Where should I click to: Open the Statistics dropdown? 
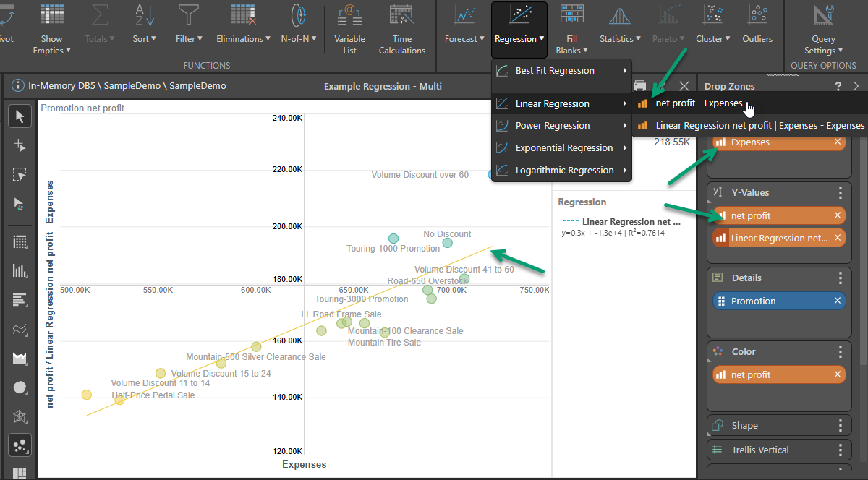point(620,25)
